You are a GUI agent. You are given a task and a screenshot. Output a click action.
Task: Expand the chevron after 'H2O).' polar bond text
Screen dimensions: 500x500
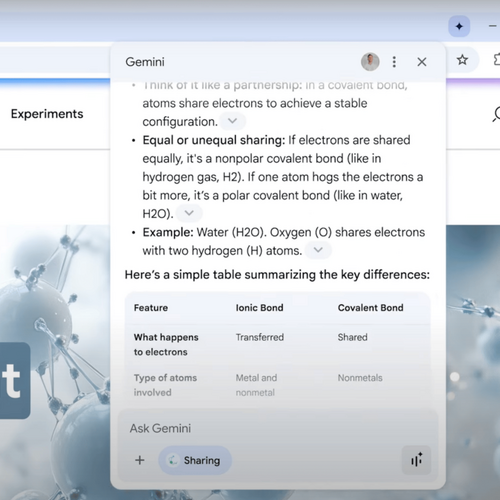click(189, 213)
